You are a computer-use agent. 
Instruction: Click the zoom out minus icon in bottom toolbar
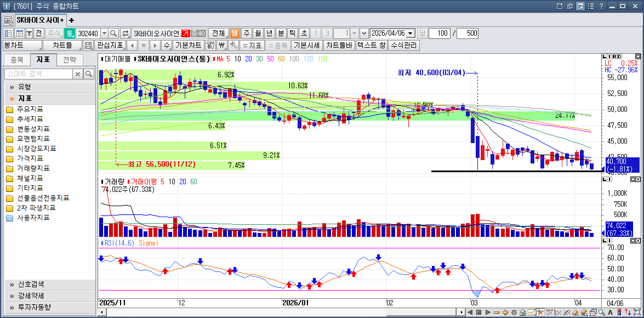[x=497, y=313]
